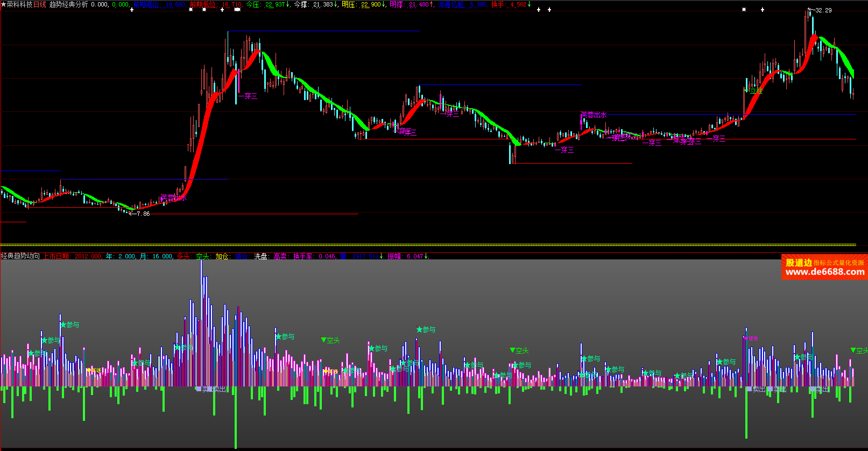
Task: Click the star icon before 荣科科技 title
Action: tap(3, 4)
